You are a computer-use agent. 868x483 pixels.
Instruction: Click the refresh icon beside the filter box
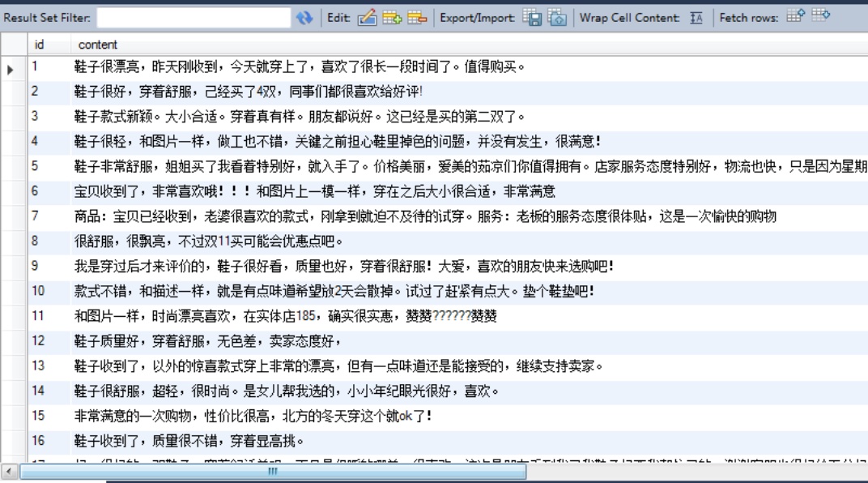tap(305, 18)
